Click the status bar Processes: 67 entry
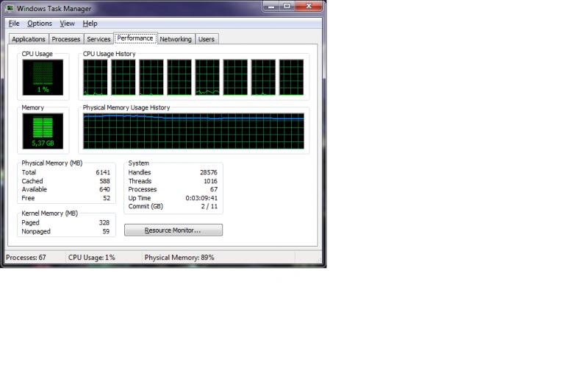Image resolution: width=588 pixels, height=368 pixels. click(26, 258)
